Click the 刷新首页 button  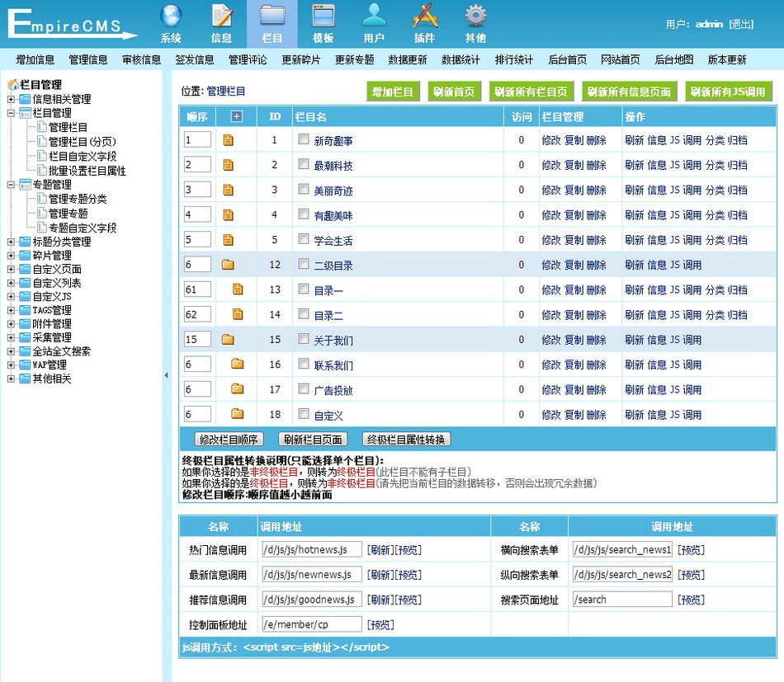point(454,92)
